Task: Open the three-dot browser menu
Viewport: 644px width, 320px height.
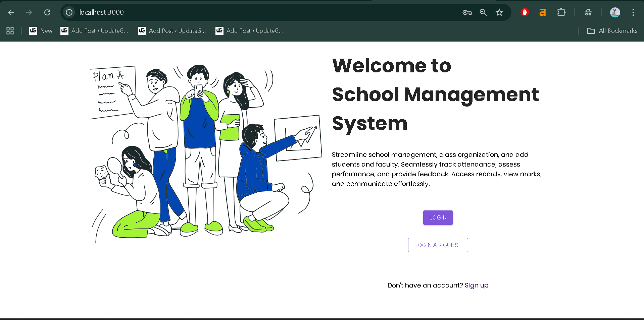Action: pos(633,12)
